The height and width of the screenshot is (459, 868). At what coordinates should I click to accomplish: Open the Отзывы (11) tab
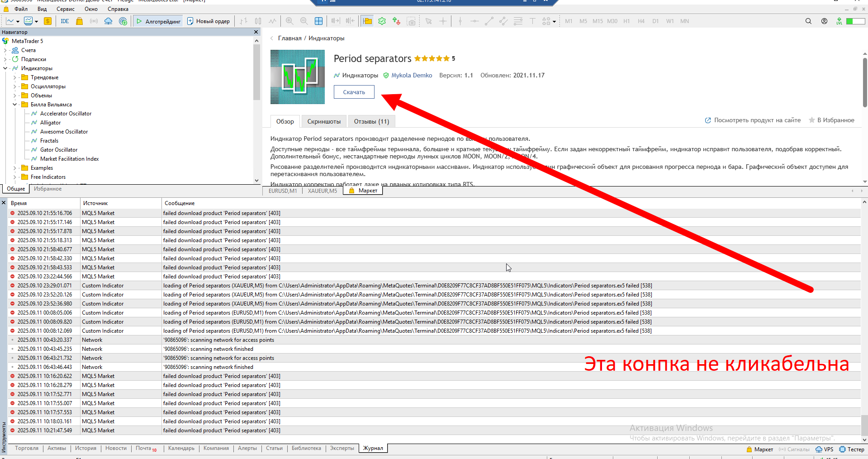[371, 121]
